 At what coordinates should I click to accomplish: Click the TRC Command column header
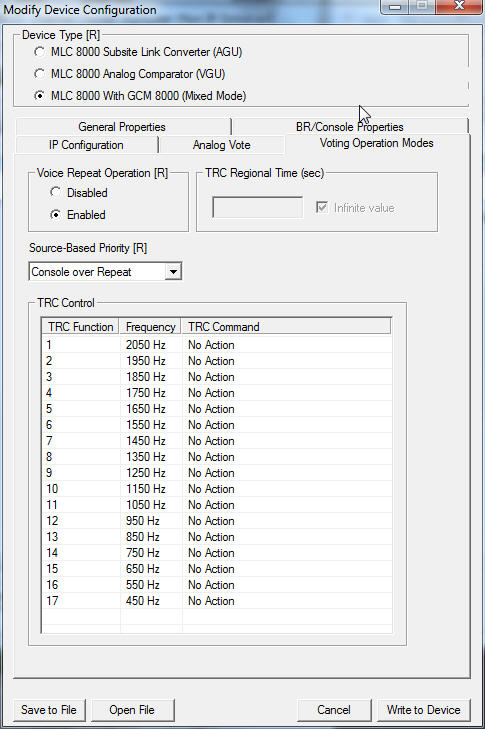286,326
